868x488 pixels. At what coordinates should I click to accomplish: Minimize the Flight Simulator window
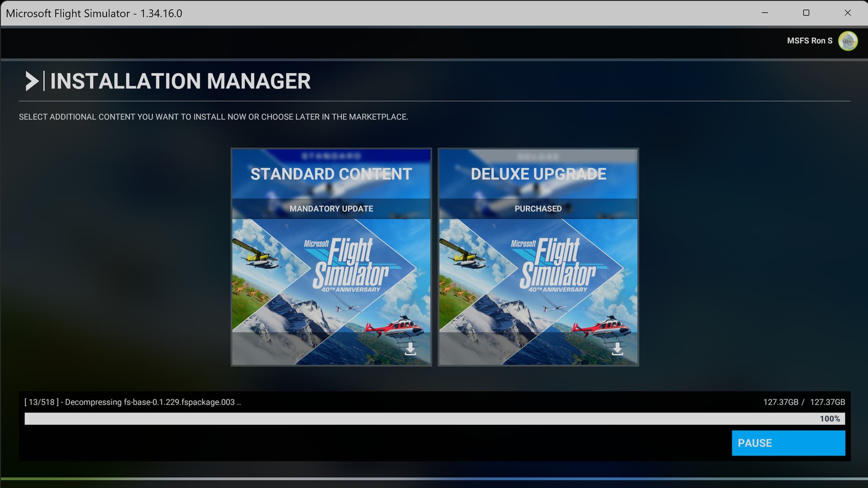(x=765, y=13)
